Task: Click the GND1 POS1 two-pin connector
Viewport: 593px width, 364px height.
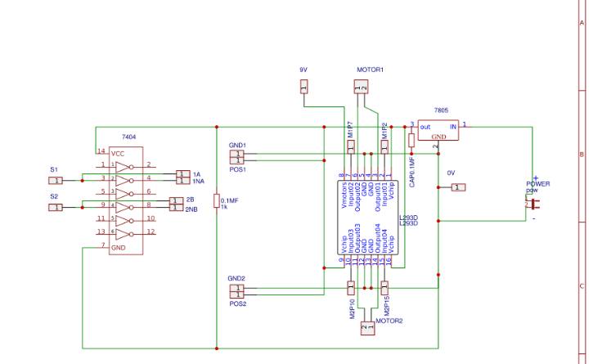Action: (x=236, y=156)
